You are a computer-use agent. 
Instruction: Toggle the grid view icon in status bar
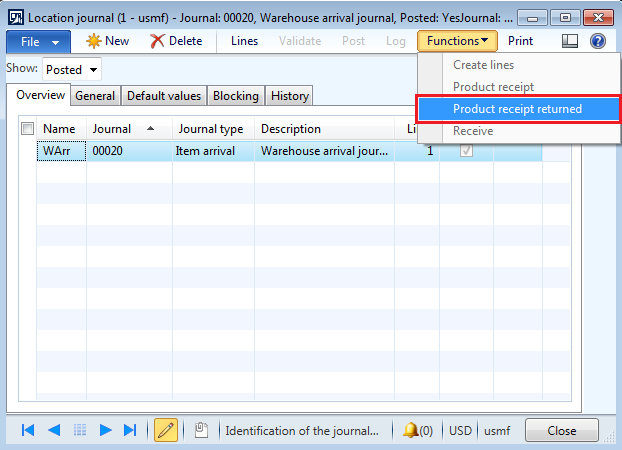pyautogui.click(x=80, y=430)
